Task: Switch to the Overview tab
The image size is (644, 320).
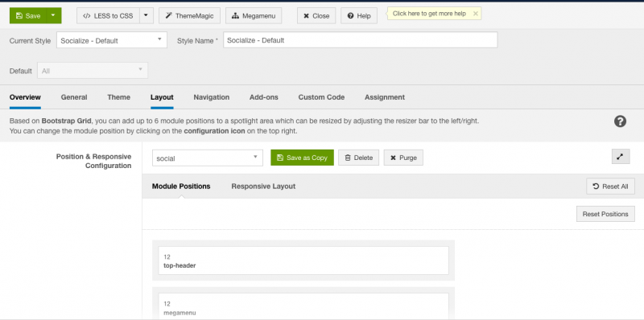Action: click(25, 97)
